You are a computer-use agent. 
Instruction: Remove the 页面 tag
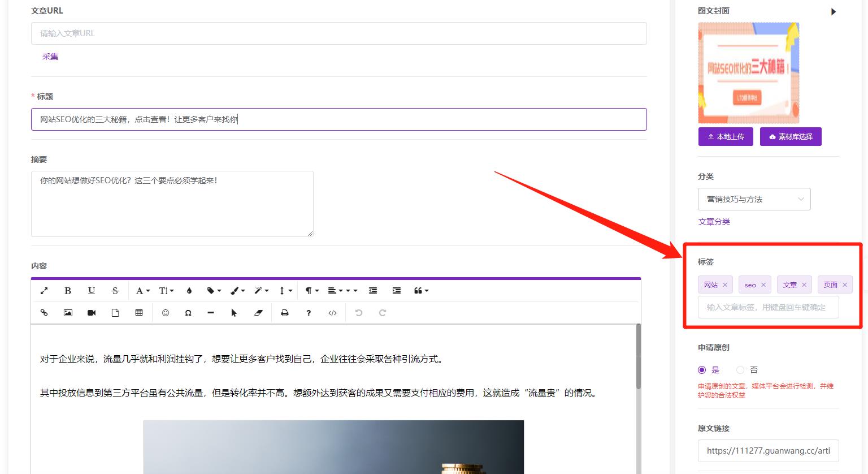845,285
